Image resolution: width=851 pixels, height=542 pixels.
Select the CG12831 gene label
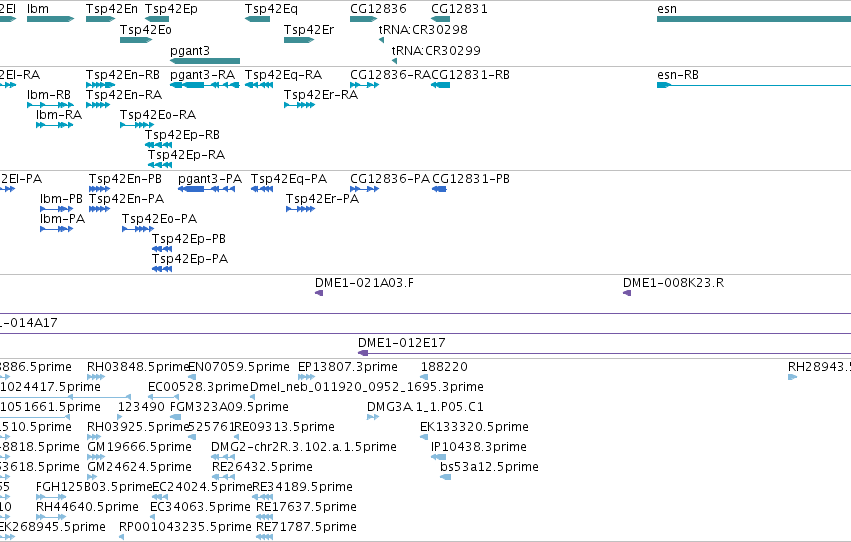pyautogui.click(x=459, y=9)
